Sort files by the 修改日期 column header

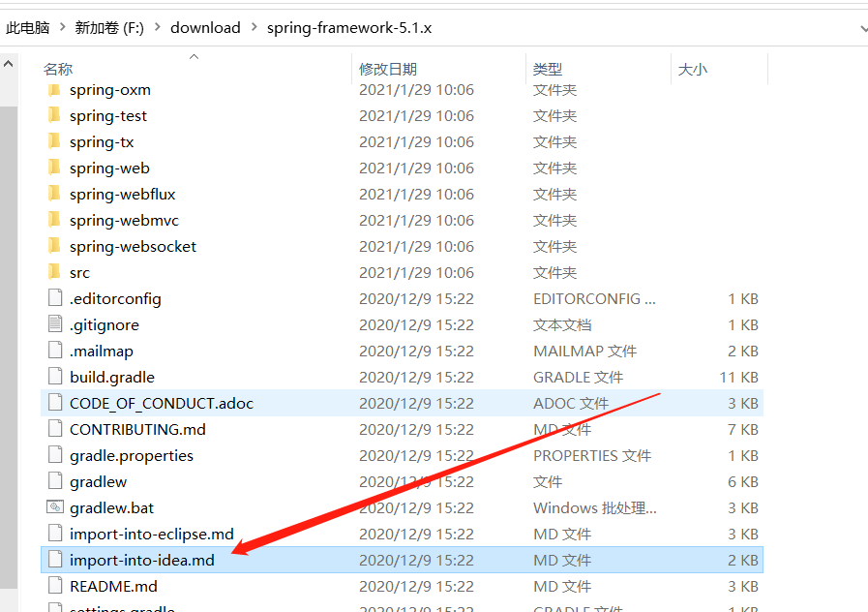pyautogui.click(x=388, y=69)
